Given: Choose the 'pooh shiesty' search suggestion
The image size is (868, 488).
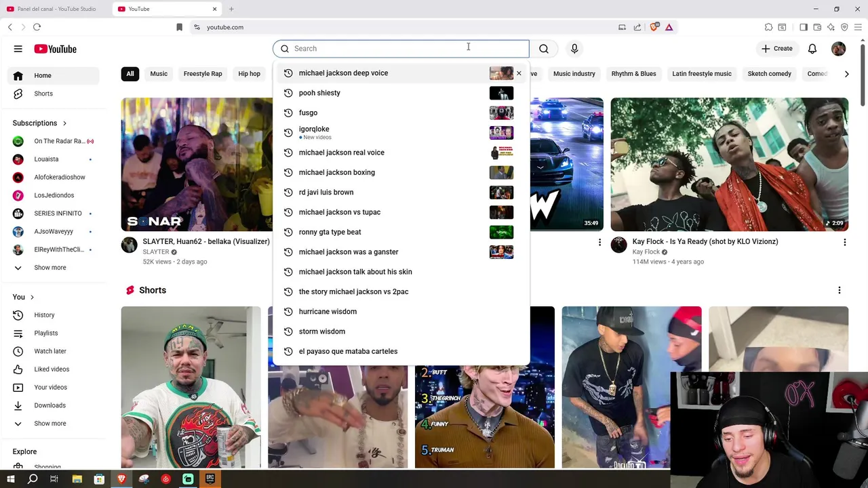Looking at the screenshot, I should click(401, 93).
